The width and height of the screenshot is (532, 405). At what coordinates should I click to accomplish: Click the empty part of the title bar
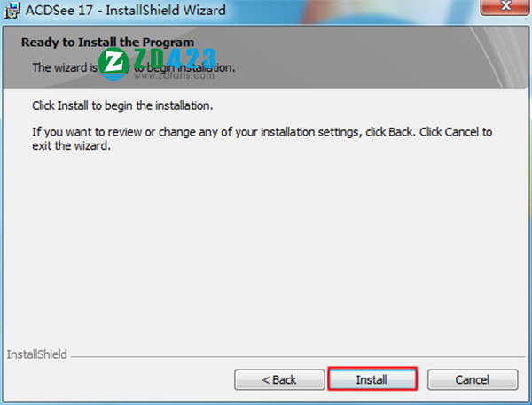tap(353, 10)
